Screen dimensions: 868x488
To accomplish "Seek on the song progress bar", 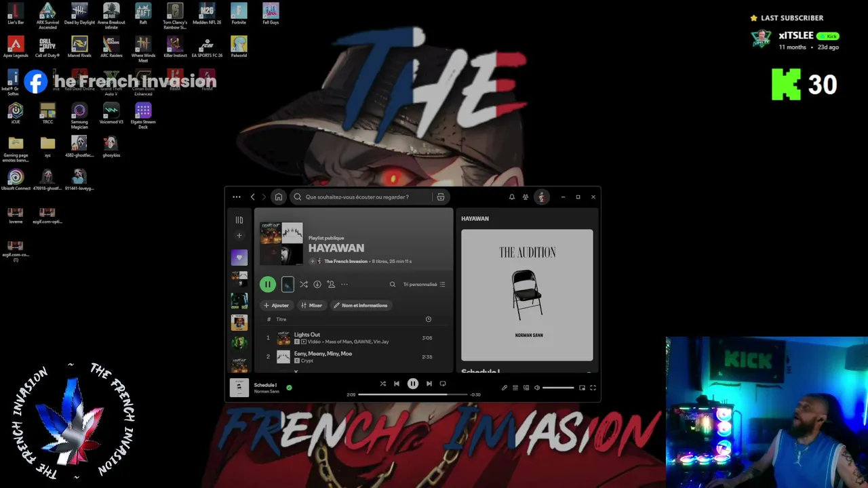I will point(413,394).
